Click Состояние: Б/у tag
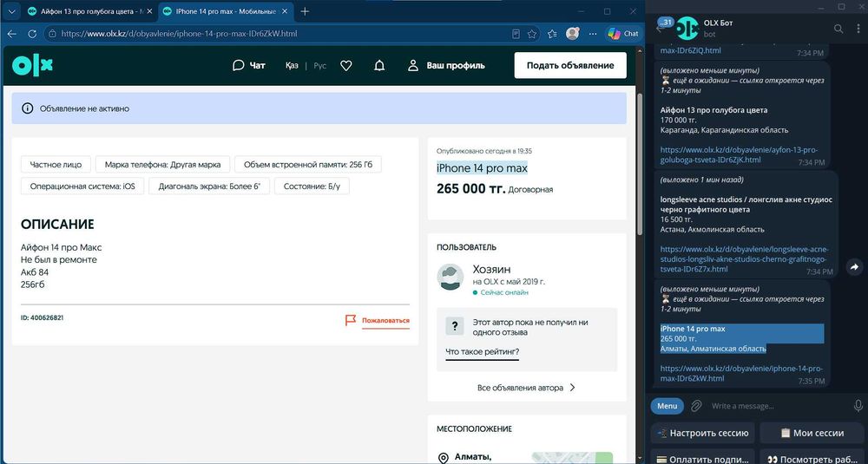Screen dimensions: 868x464 312,186
